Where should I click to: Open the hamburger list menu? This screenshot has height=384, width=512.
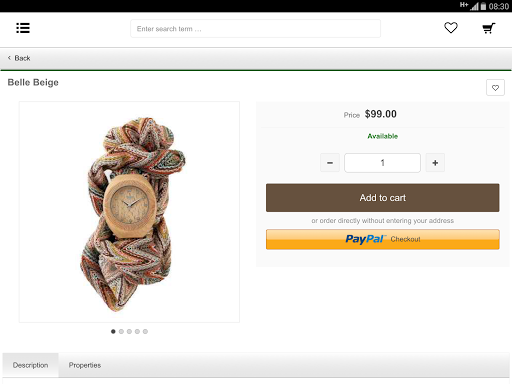(23, 28)
